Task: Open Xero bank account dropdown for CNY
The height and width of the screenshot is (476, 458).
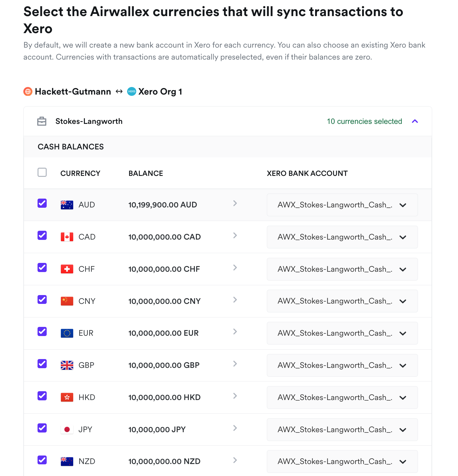Action: click(x=342, y=301)
